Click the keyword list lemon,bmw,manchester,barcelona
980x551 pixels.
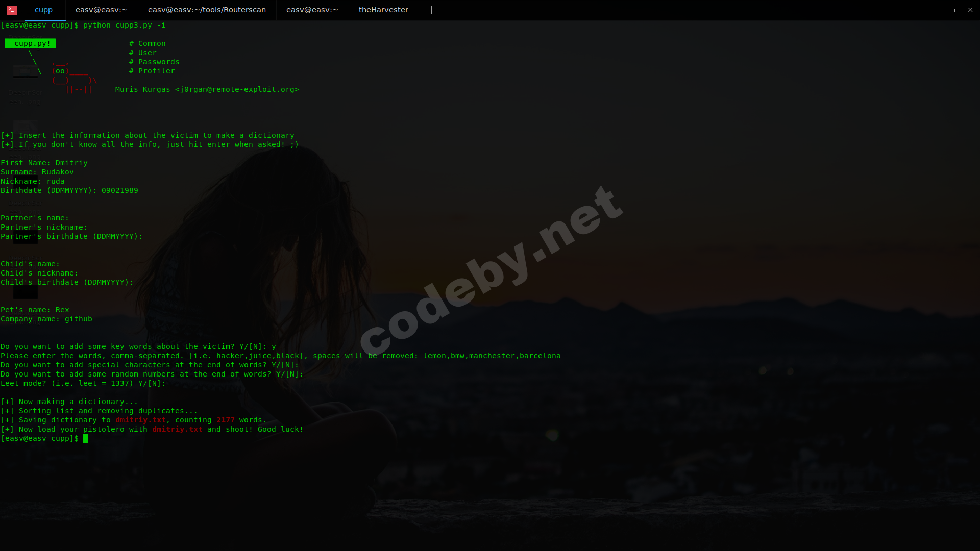click(492, 356)
